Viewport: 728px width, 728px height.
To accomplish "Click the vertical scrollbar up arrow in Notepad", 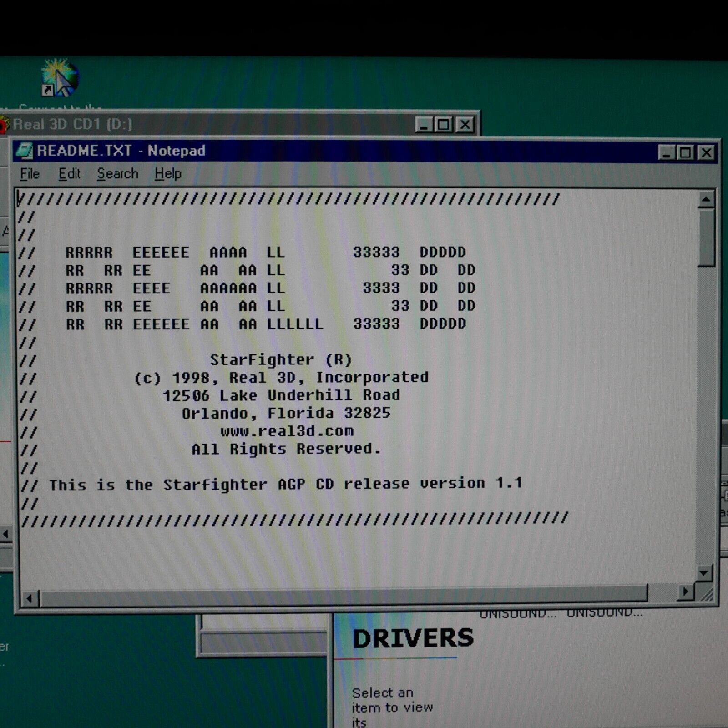I will pyautogui.click(x=706, y=199).
